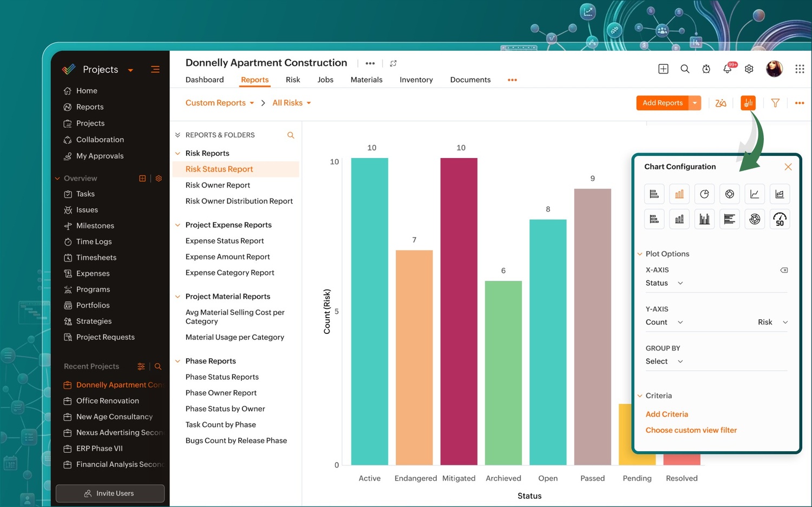Click the Add Criteria link
812x507 pixels.
point(667,414)
